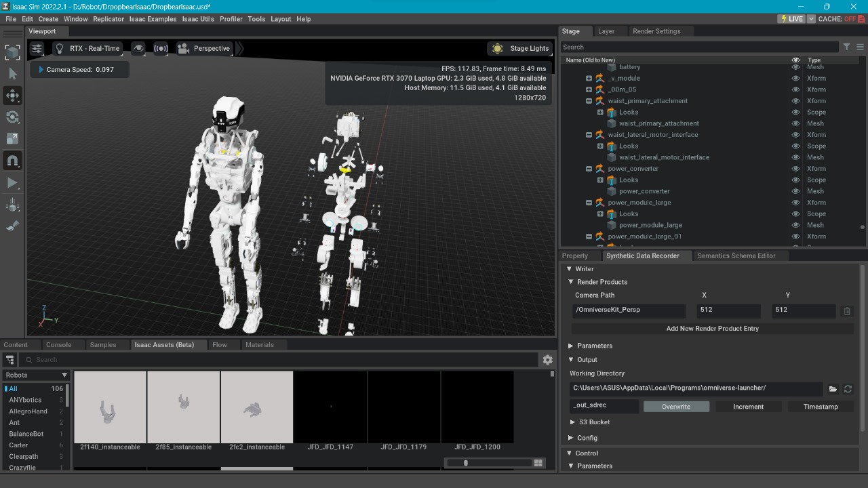Screen dimensions: 868x488
Task: Open the Isaac Examples menu
Action: coord(153,19)
